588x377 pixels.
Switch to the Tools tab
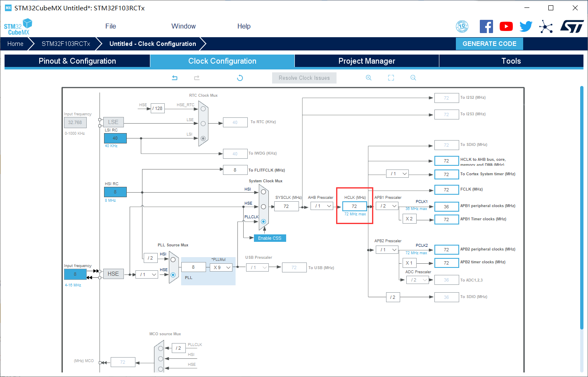(x=511, y=61)
